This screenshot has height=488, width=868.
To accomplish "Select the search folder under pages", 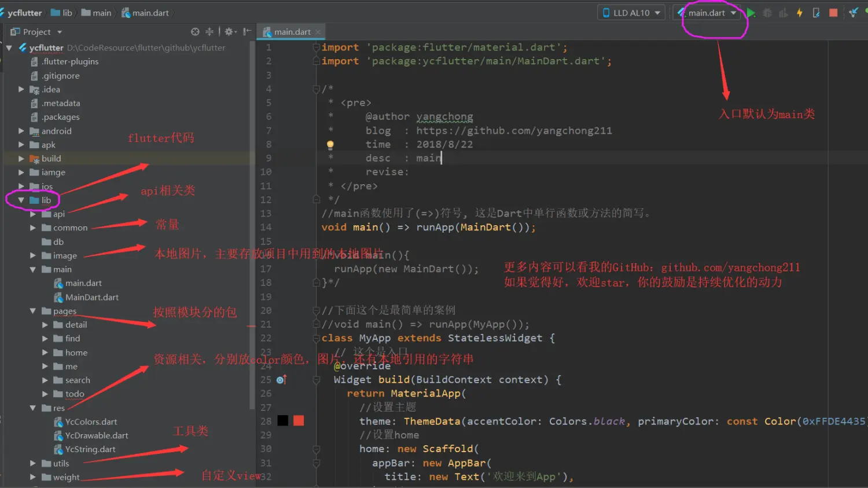I will (72, 380).
